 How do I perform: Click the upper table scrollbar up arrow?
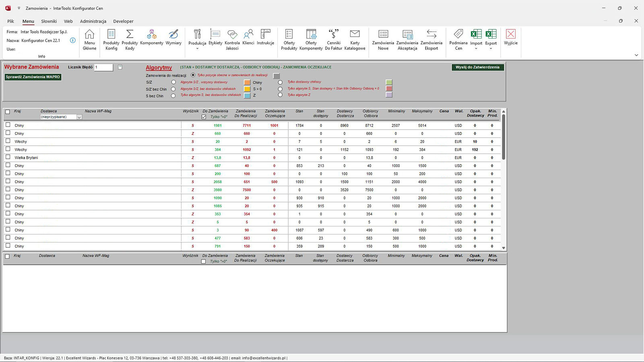504,111
